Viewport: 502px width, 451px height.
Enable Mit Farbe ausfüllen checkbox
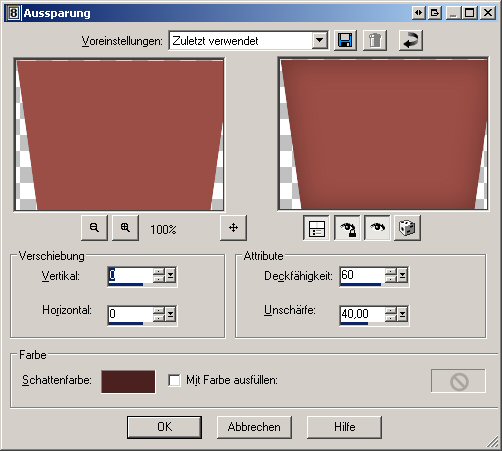point(174,380)
